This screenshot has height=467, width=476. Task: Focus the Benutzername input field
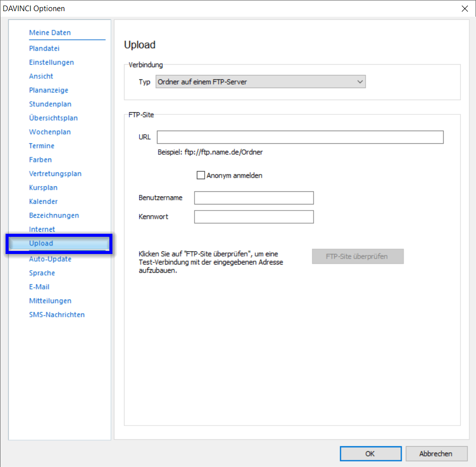(254, 198)
